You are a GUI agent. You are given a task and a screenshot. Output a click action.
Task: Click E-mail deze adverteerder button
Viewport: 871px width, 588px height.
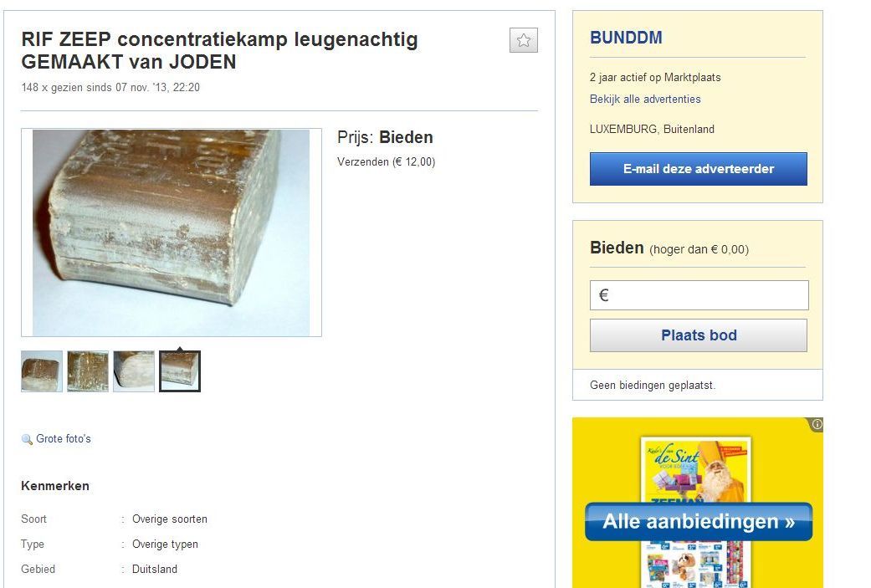tap(699, 169)
